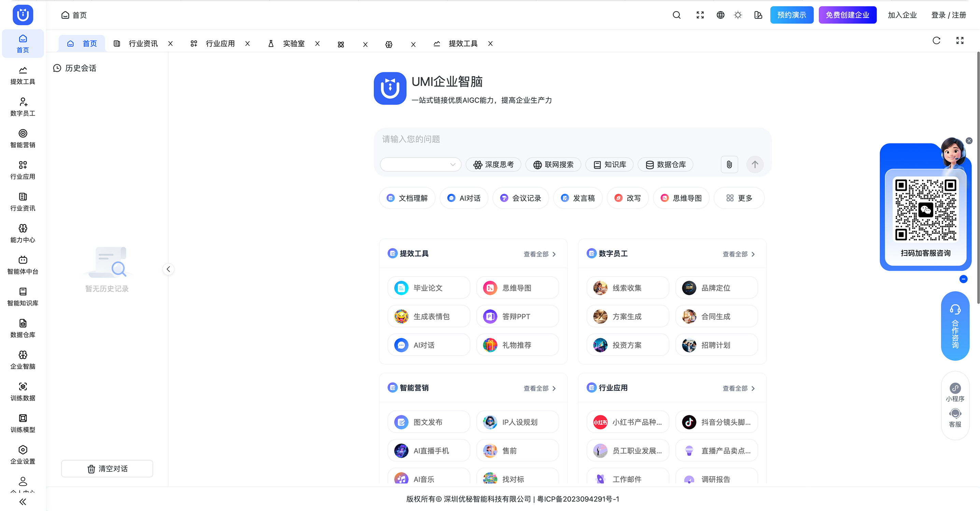
Task: Click the theme brightness sun icon
Action: (738, 15)
